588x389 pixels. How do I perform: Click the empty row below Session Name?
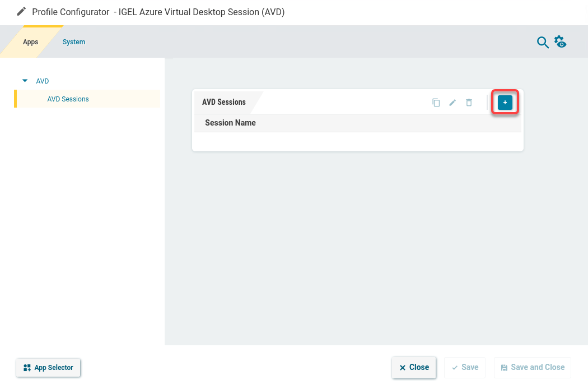click(357, 141)
